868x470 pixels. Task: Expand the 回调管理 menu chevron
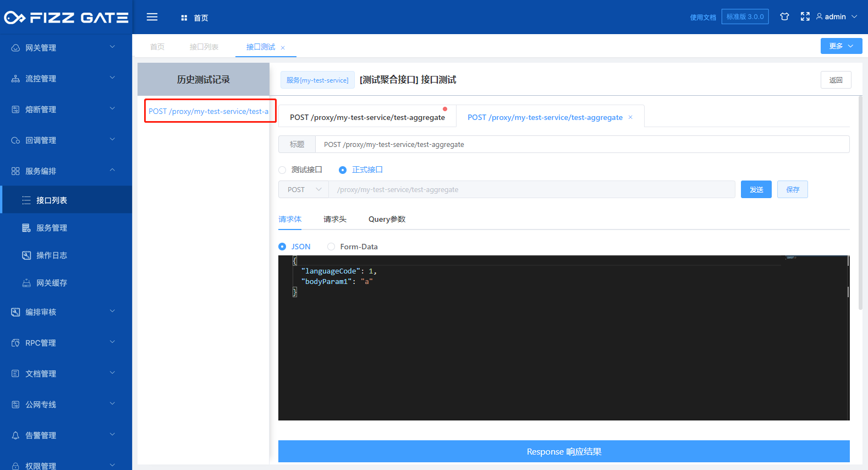pos(112,139)
